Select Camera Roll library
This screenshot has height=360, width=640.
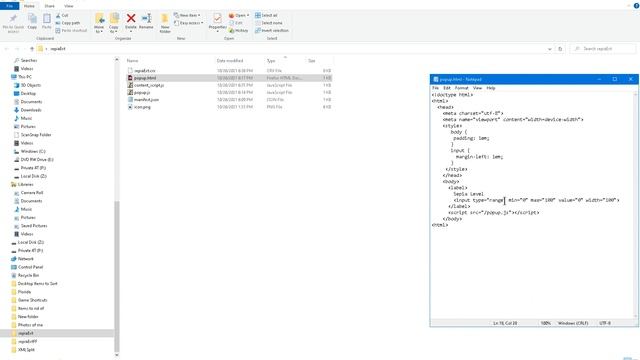(x=31, y=193)
